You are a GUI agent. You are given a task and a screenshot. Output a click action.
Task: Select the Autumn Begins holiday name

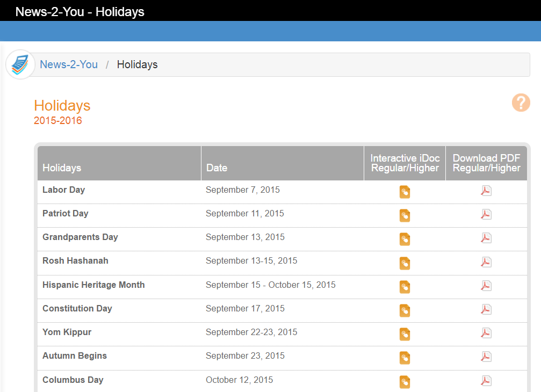(75, 356)
